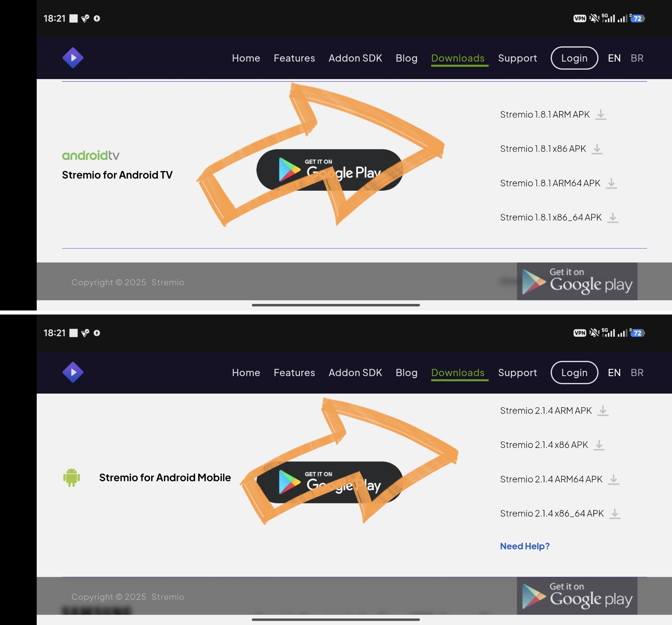Download Stremio 2.1.4 ARM APK
The width and height of the screenshot is (672, 625).
pos(554,411)
